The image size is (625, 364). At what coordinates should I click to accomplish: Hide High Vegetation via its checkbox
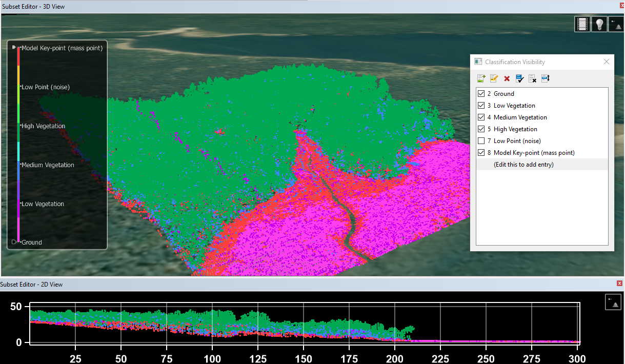[481, 129]
